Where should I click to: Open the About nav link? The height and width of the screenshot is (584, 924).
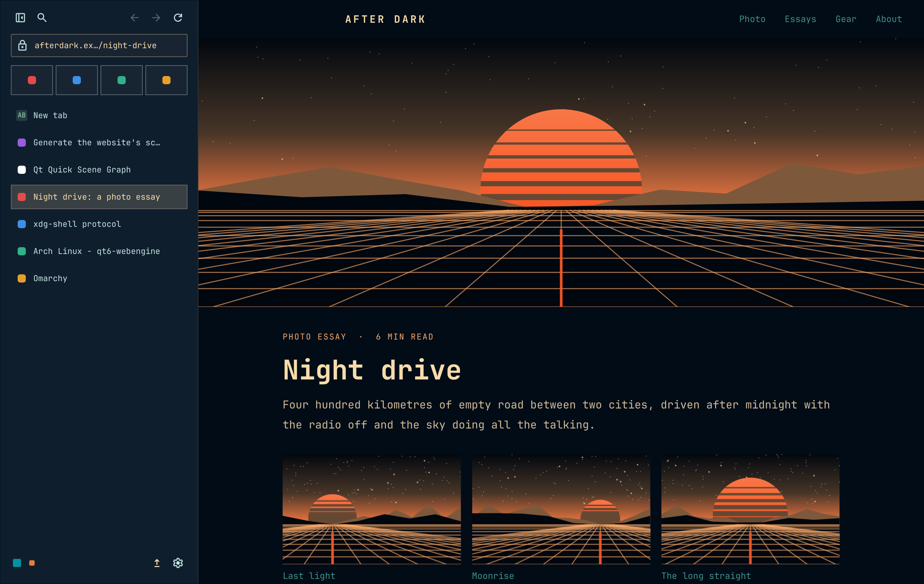click(889, 19)
